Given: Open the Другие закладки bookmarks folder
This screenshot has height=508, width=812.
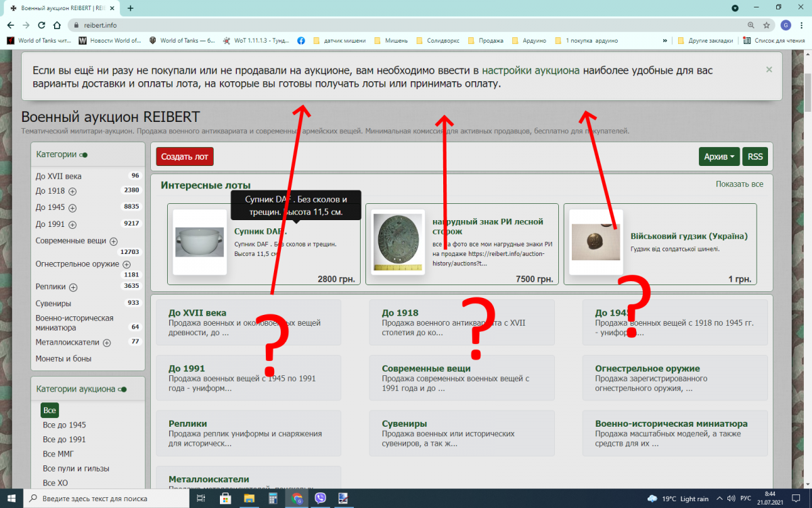Looking at the screenshot, I should [705, 41].
